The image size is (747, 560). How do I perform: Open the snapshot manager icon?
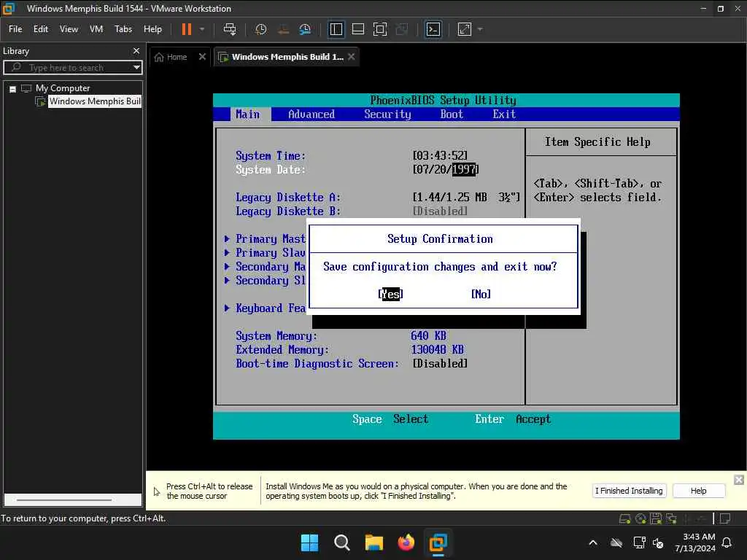(305, 29)
